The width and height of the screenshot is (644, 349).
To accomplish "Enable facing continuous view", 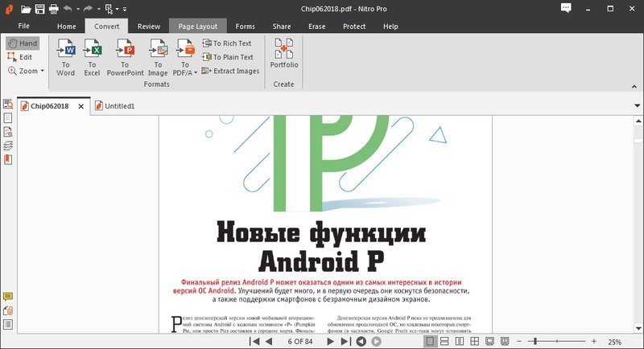I will point(474,341).
